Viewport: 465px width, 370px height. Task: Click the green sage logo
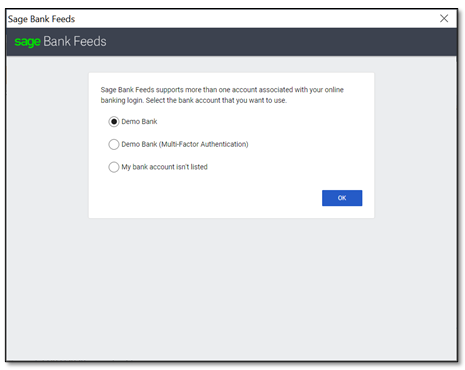click(x=27, y=42)
